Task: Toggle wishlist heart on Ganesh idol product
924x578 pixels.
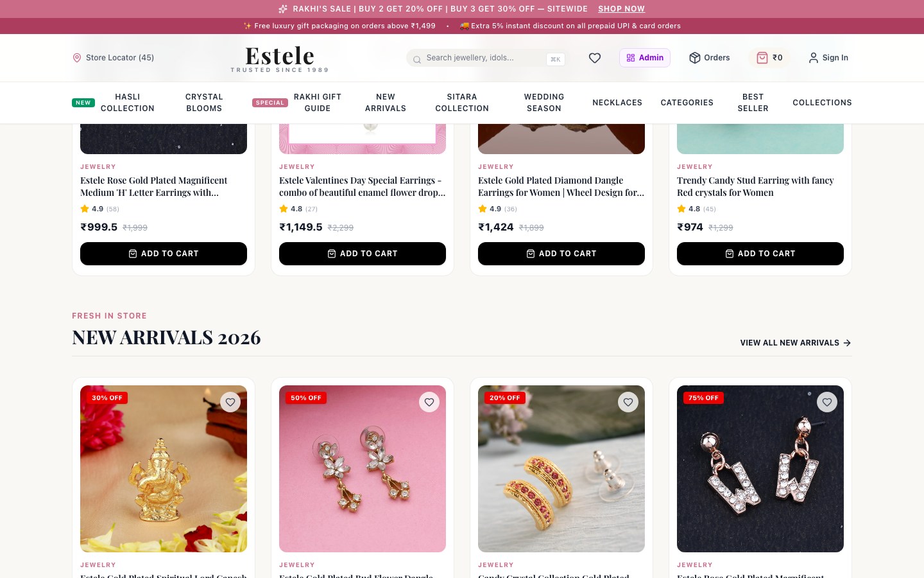Action: coord(230,402)
